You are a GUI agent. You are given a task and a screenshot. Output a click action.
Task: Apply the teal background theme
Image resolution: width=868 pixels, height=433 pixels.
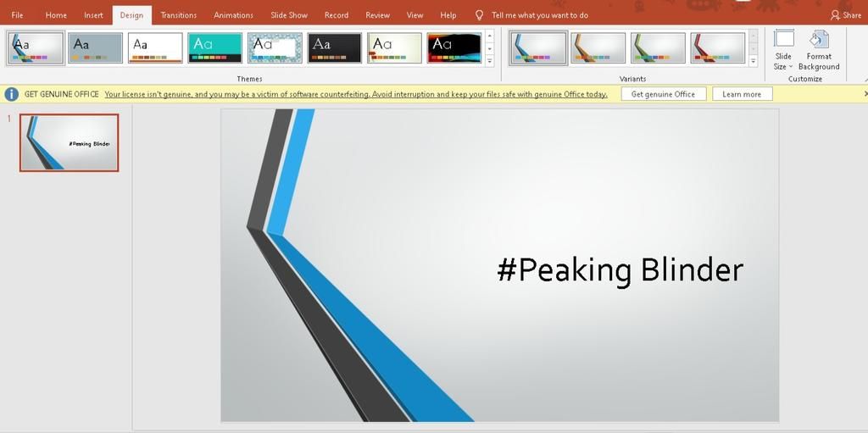pyautogui.click(x=214, y=47)
